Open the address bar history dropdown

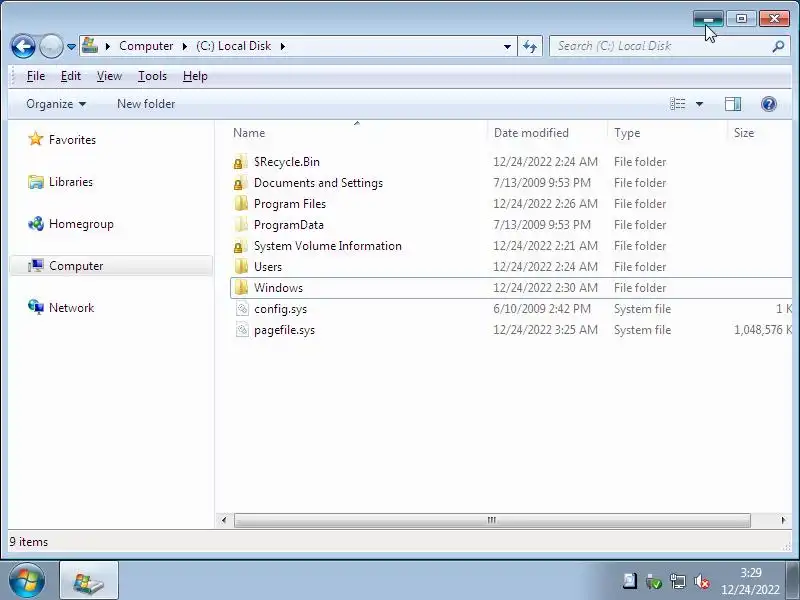507,46
